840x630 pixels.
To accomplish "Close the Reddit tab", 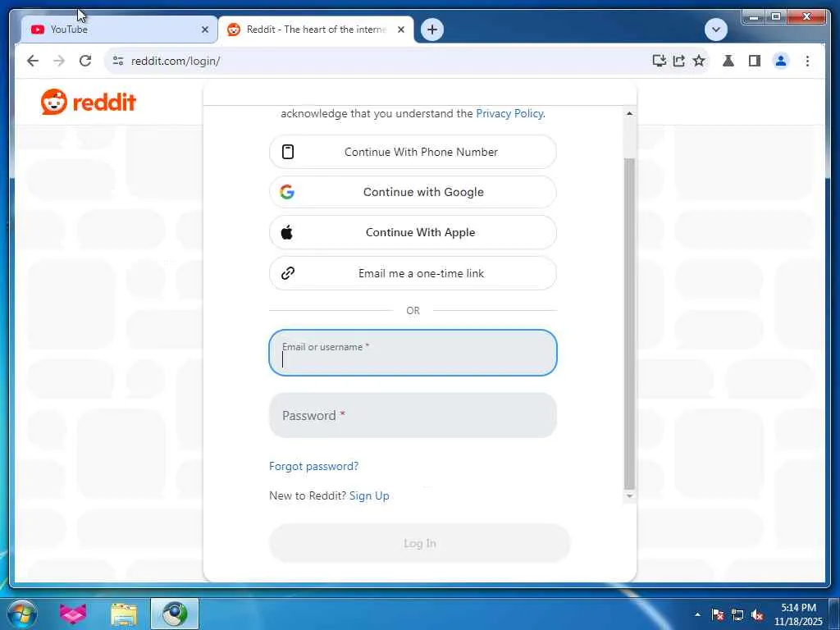I will tap(400, 30).
